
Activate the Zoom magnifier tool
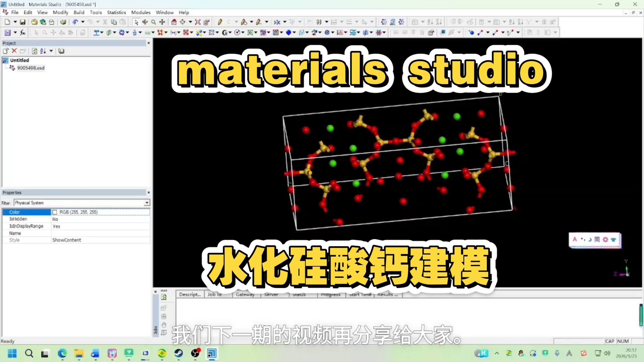coord(153,22)
